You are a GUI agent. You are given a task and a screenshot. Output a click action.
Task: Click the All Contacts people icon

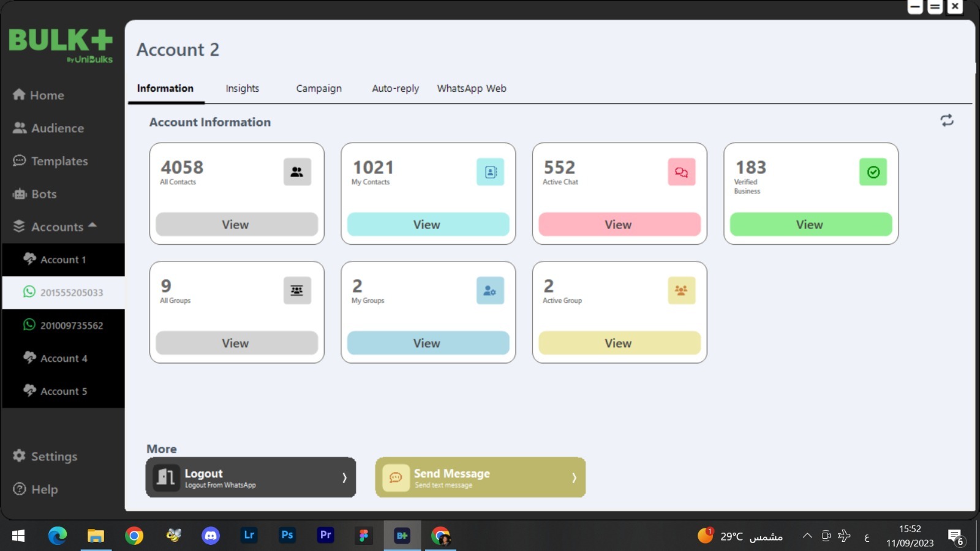click(297, 172)
